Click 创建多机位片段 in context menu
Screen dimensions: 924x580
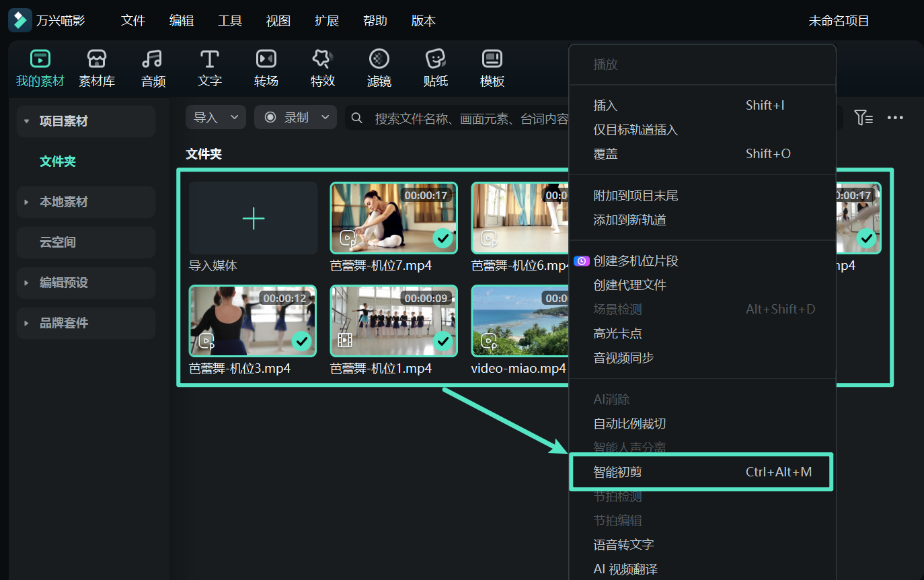tap(636, 261)
